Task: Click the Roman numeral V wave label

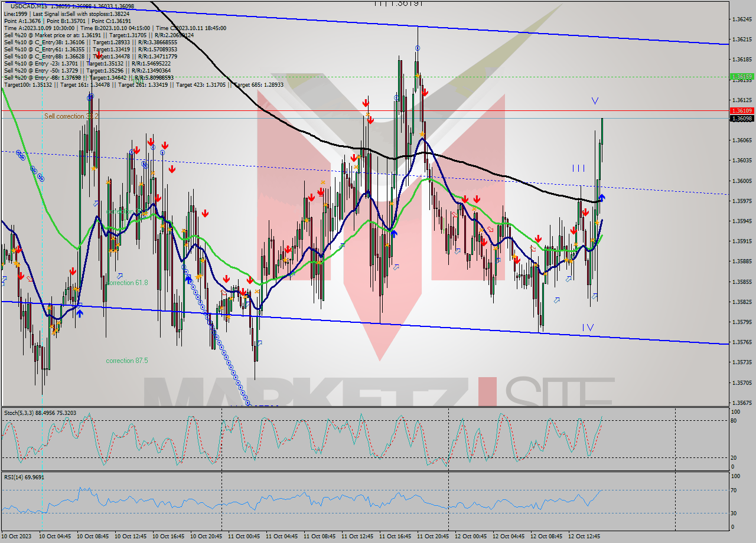Action: click(595, 100)
